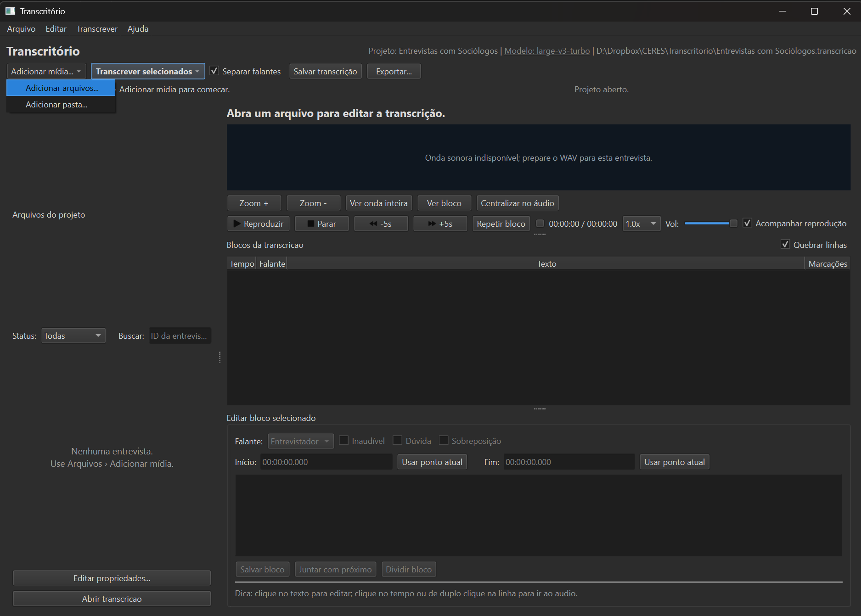The image size is (861, 616).
Task: Click Usar ponto atual for Início
Action: [x=432, y=462]
